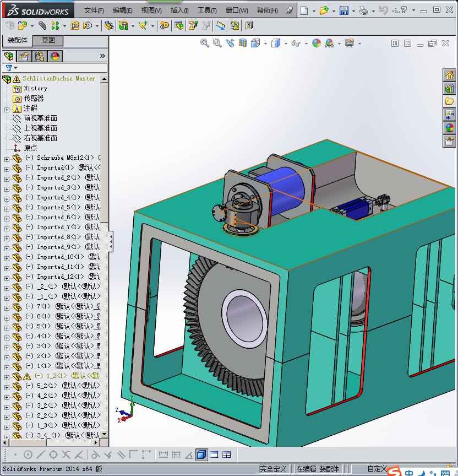The image size is (458, 476).
Task: Toggle grid display in sketch toolbar
Action: pyautogui.click(x=176, y=455)
